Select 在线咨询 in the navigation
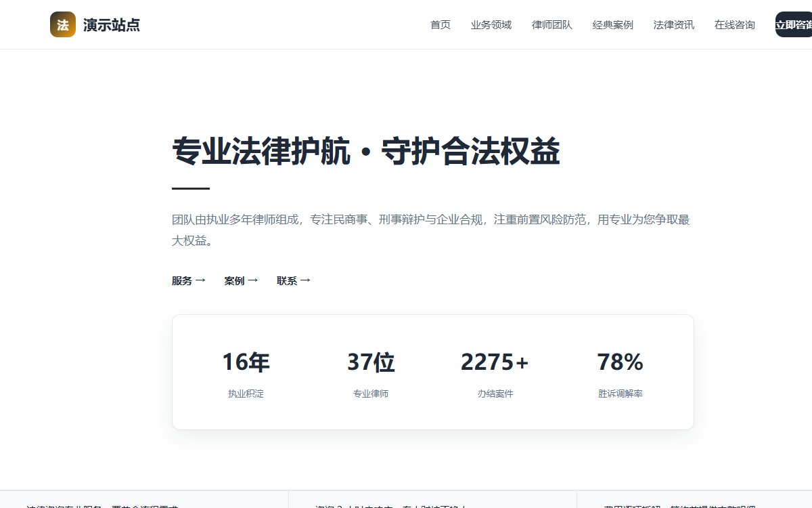Image resolution: width=812 pixels, height=508 pixels. (x=735, y=25)
